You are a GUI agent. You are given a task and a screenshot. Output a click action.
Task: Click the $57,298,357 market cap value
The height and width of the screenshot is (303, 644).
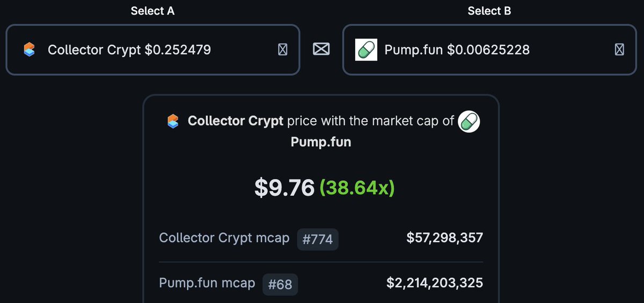(x=445, y=238)
